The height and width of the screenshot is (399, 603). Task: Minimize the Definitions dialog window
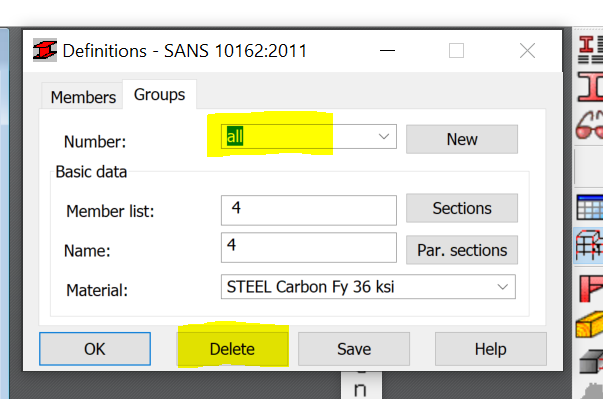[x=387, y=50]
